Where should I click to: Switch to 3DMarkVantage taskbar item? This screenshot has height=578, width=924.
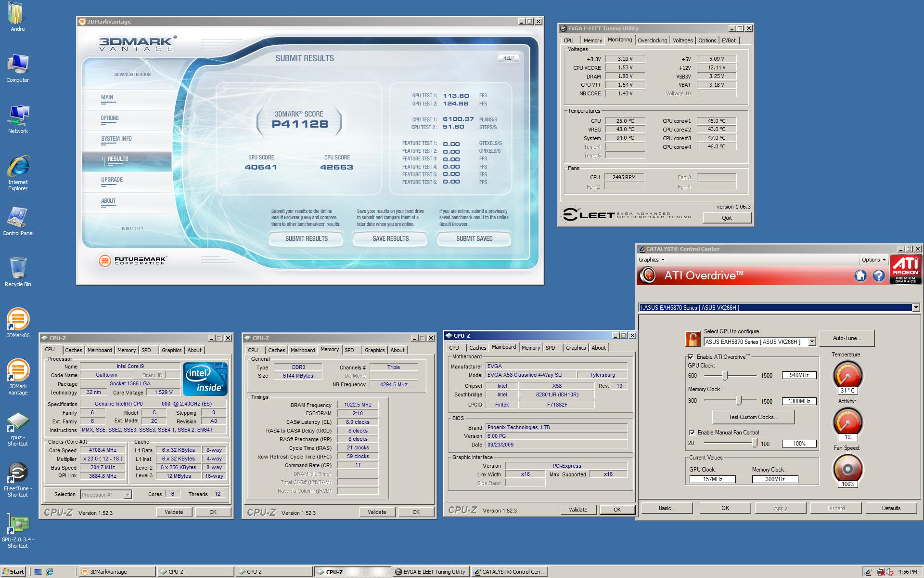point(116,572)
